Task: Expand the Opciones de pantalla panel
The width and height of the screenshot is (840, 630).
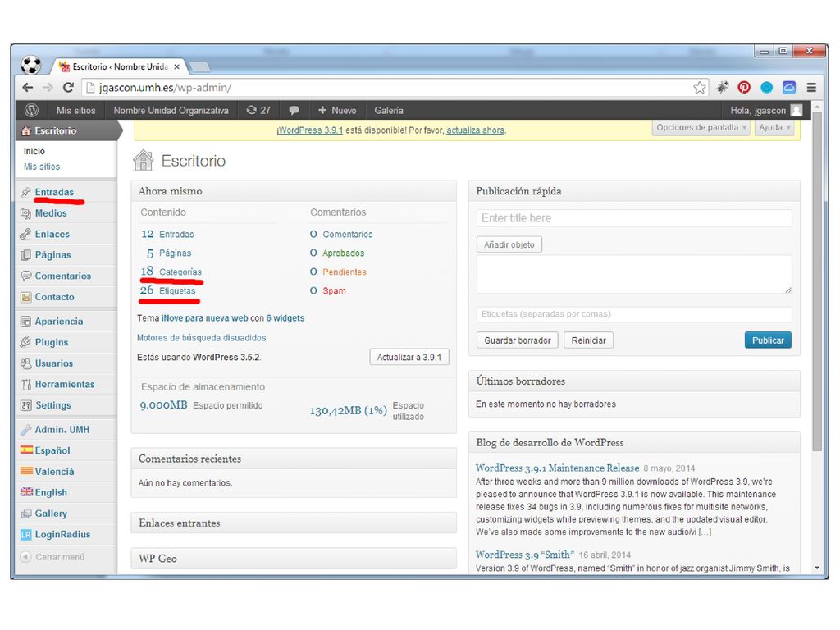Action: click(701, 127)
